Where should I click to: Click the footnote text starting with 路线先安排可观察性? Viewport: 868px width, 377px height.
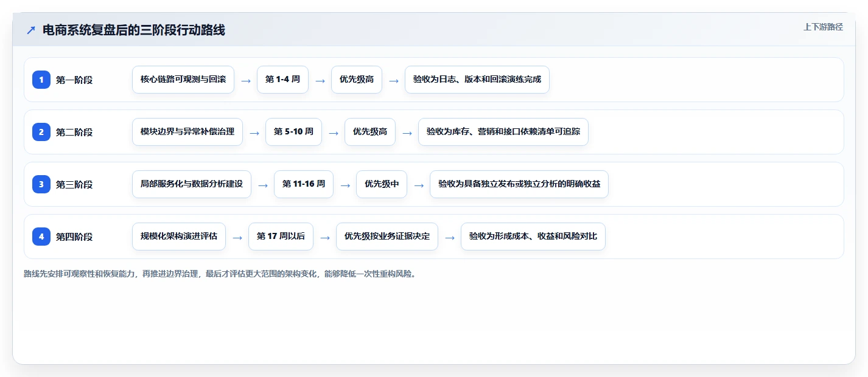coord(220,274)
